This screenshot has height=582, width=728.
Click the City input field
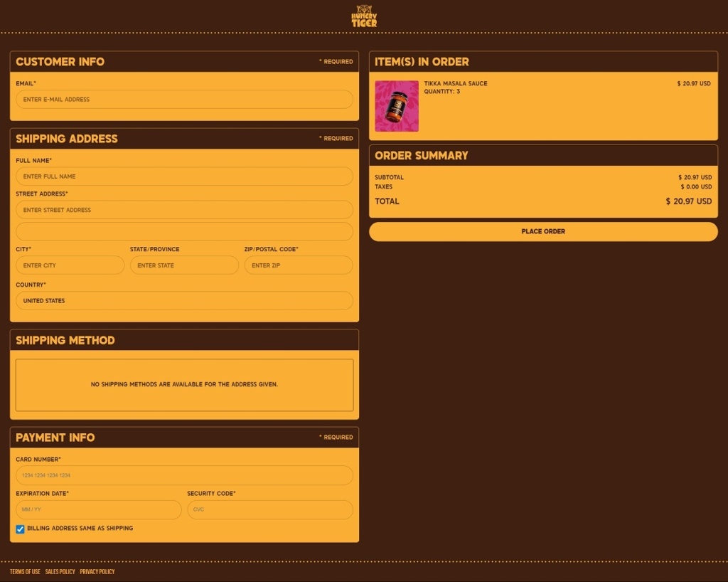(70, 265)
